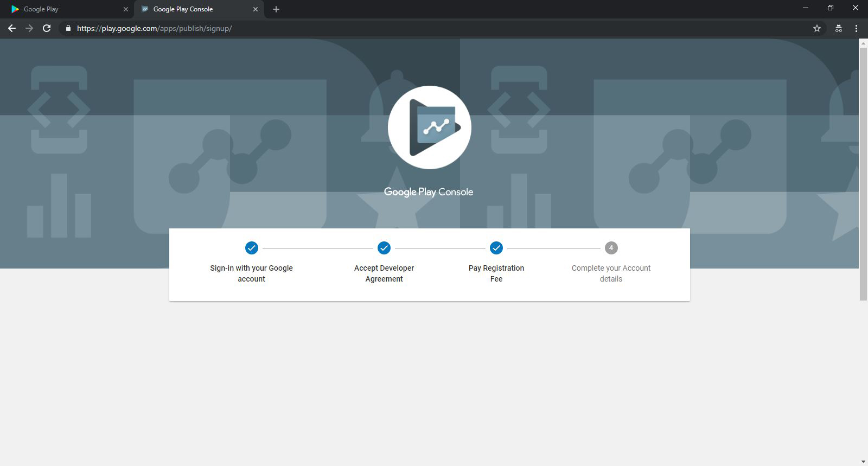
Task: Open the incognito profile indicator
Action: point(838,28)
